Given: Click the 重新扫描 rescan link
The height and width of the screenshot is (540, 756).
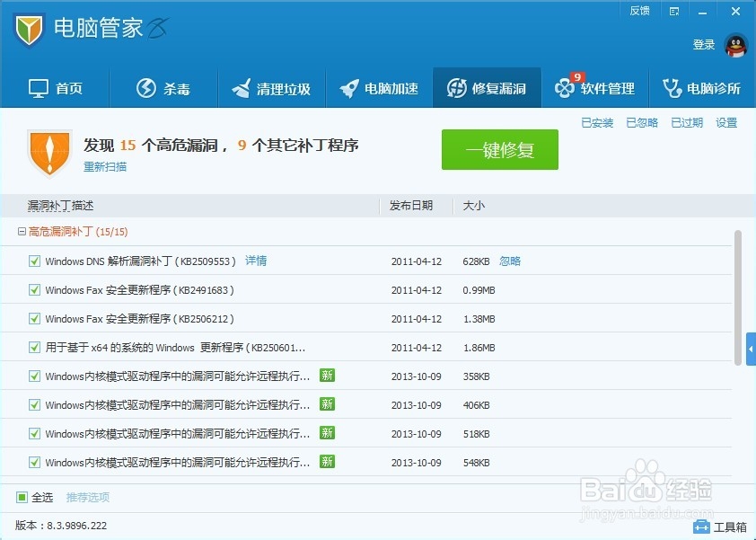Looking at the screenshot, I should [105, 167].
